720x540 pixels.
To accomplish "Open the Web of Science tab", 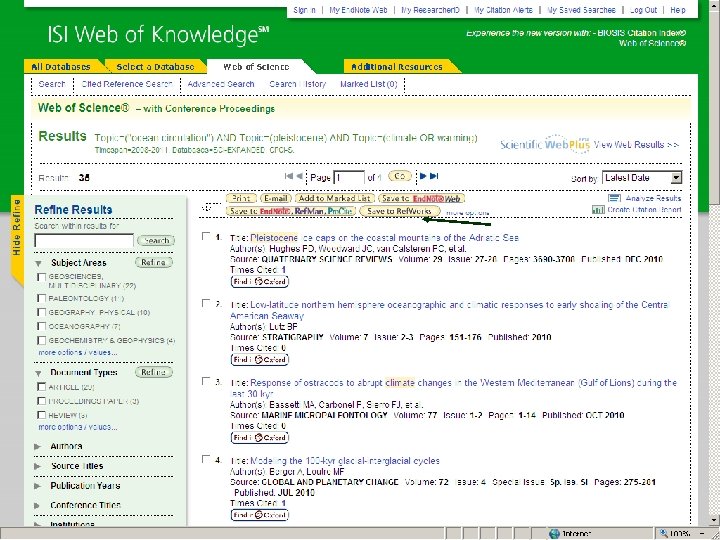I will (256, 67).
